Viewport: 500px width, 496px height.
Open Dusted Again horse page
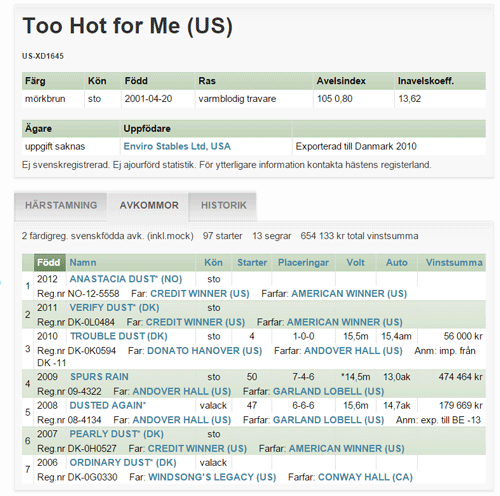pos(108,406)
